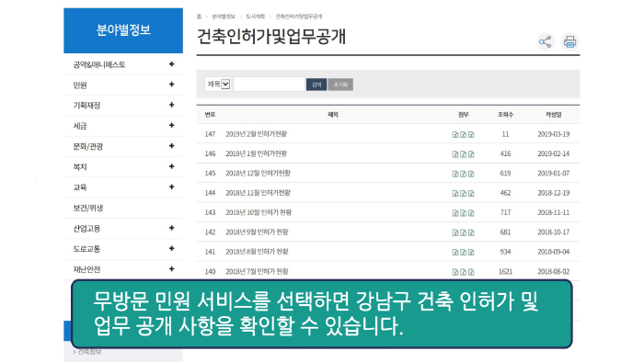
Task: Select 민원 in the sidebar menu
Action: pos(80,85)
